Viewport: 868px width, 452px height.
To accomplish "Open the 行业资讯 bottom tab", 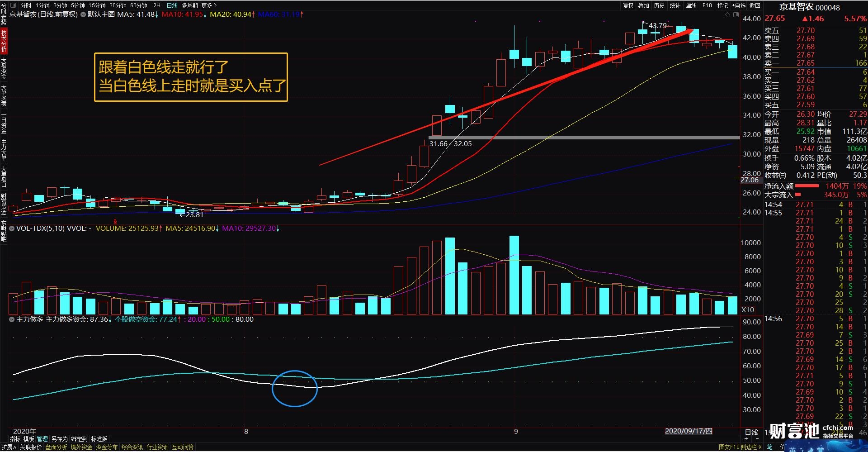I will pyautogui.click(x=157, y=447).
